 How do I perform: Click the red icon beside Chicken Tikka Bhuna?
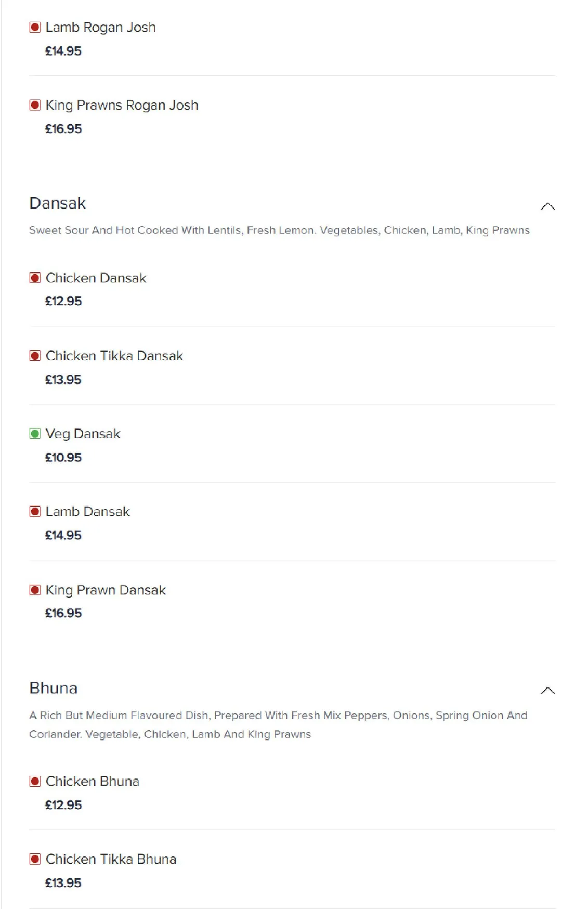click(x=35, y=859)
